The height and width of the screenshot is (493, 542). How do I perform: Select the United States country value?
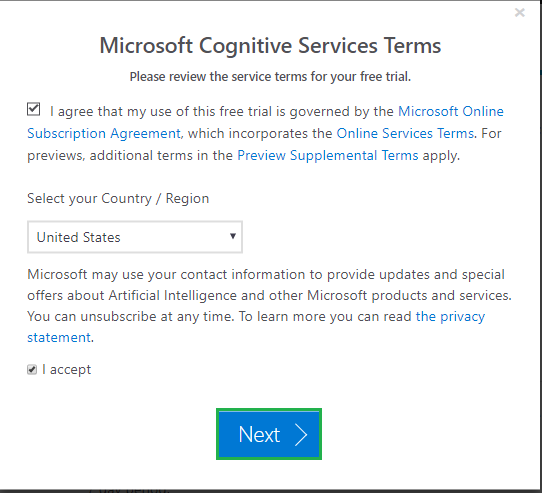[78, 238]
